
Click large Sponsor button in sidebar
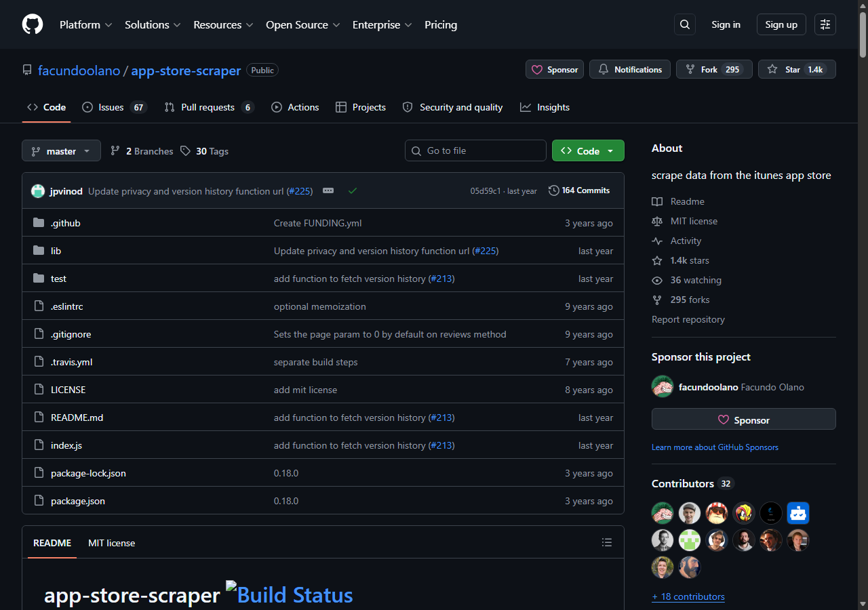point(744,420)
